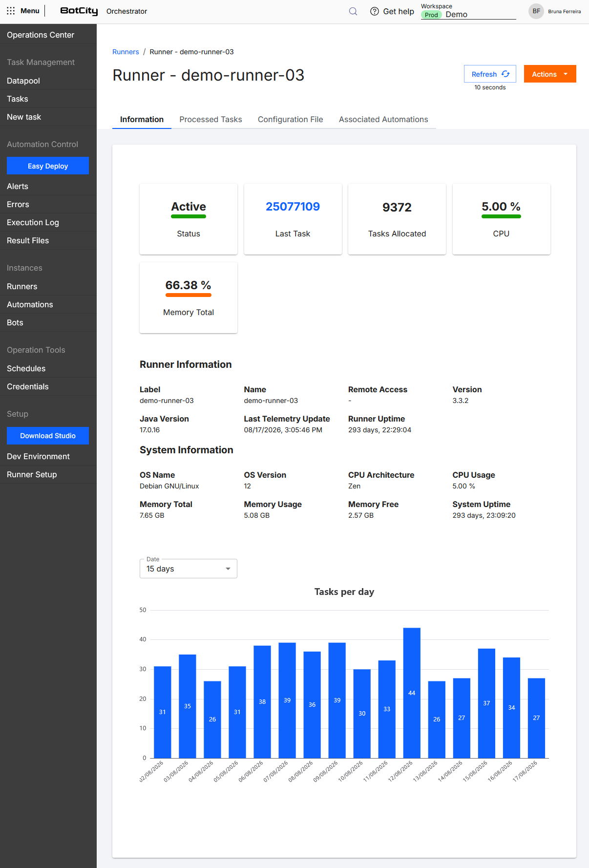
Task: Open the apps grid Menu icon
Action: (11, 11)
